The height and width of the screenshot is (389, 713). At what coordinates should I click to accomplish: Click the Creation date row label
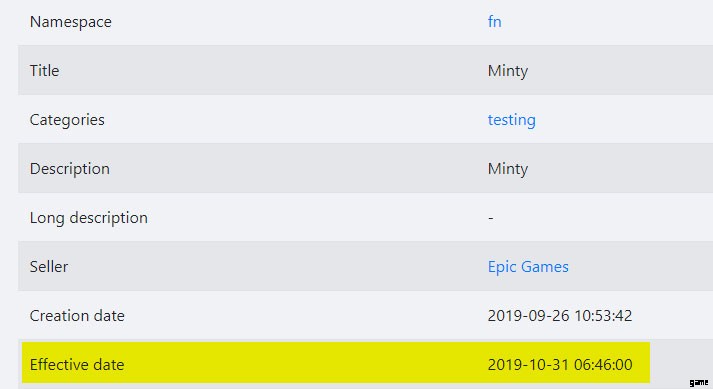[x=77, y=316]
